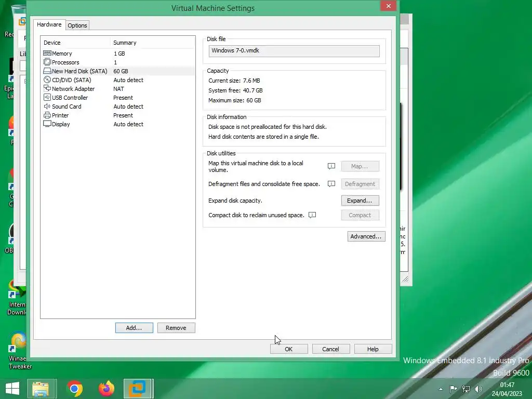Click the Disk file field Windows 7-0.vmdk
This screenshot has width=532, height=399.
[x=294, y=51]
